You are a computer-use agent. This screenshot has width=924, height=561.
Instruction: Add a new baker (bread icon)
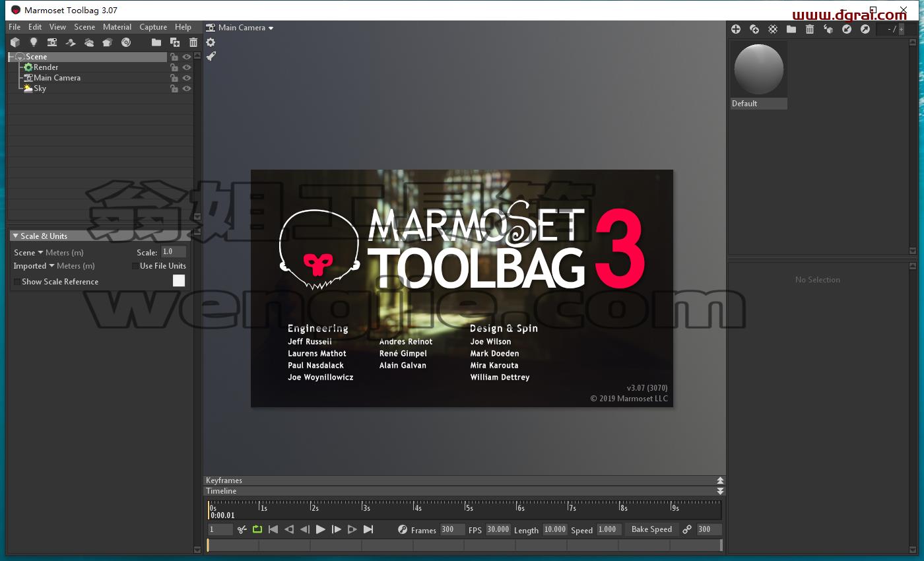(x=108, y=42)
